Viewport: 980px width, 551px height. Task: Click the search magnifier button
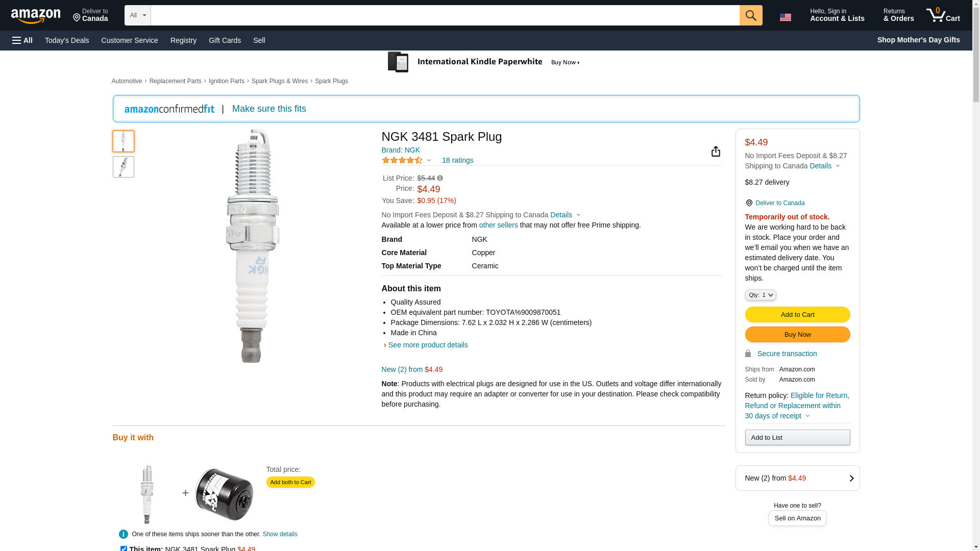(750, 15)
